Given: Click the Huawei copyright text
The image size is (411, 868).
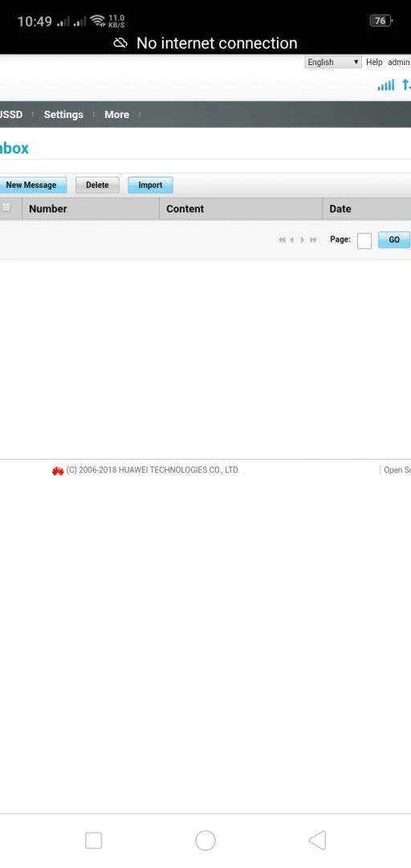Looking at the screenshot, I should pos(153,470).
